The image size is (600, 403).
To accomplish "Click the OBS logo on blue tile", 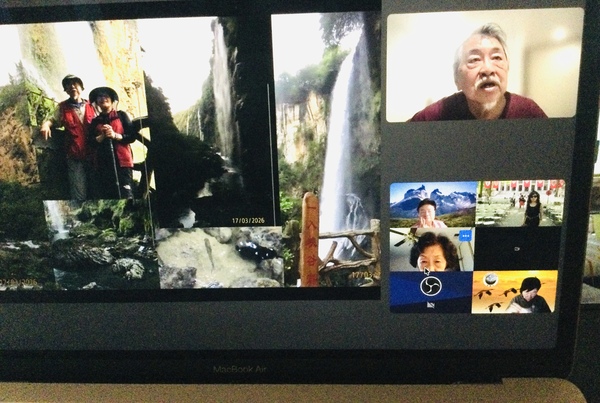I will [431, 286].
